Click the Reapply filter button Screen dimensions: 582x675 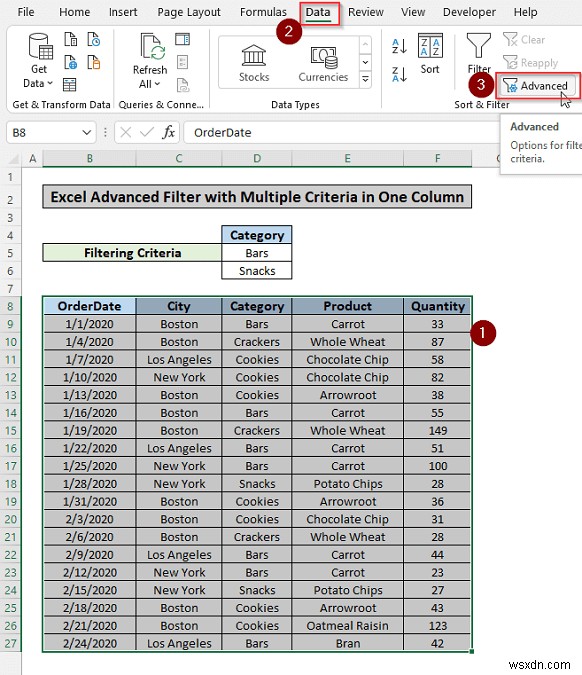530,63
